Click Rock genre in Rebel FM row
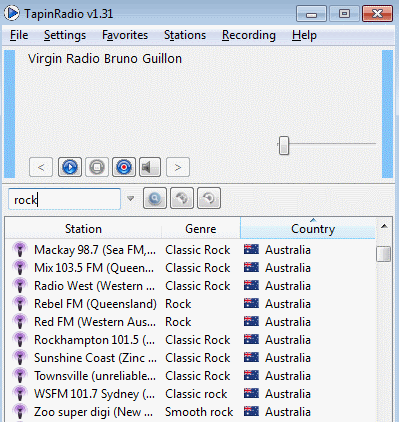The height and width of the screenshot is (422, 399). click(x=178, y=304)
